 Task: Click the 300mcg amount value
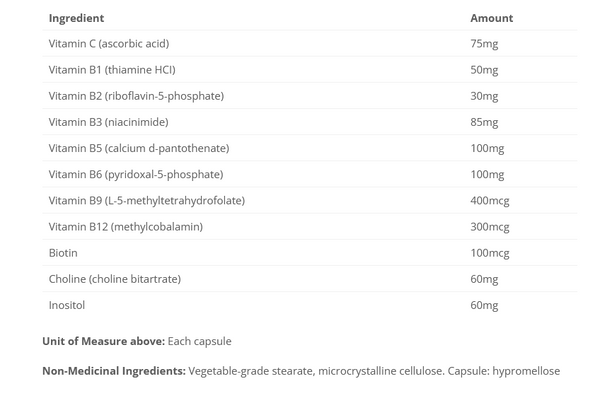[x=490, y=227]
